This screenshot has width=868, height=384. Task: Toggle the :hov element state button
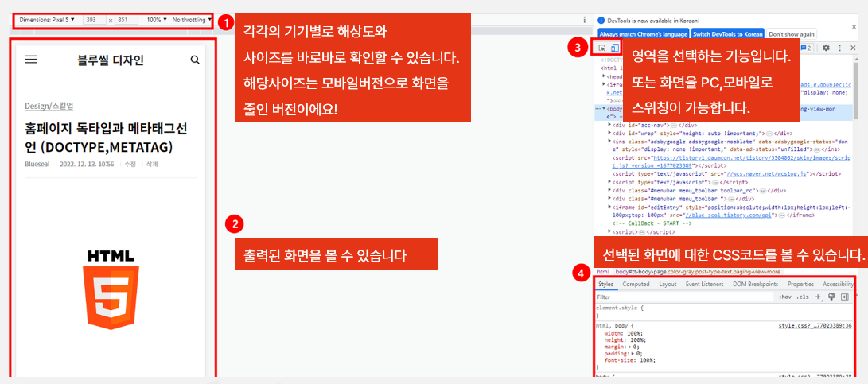[785, 297]
